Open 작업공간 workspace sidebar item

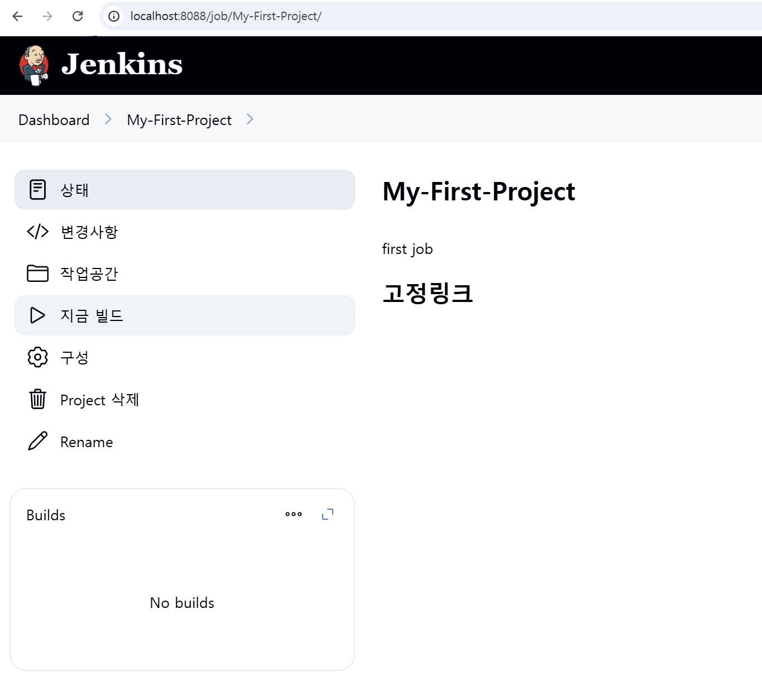click(x=185, y=274)
